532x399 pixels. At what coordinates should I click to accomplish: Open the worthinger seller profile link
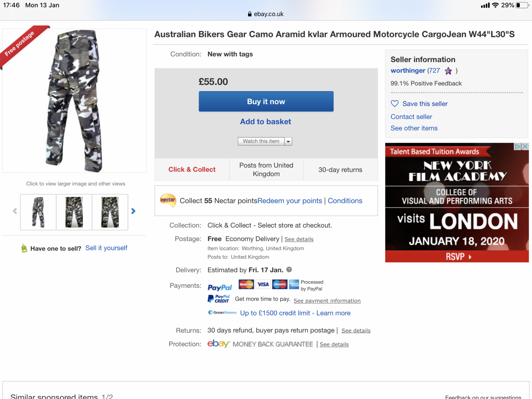(408, 70)
